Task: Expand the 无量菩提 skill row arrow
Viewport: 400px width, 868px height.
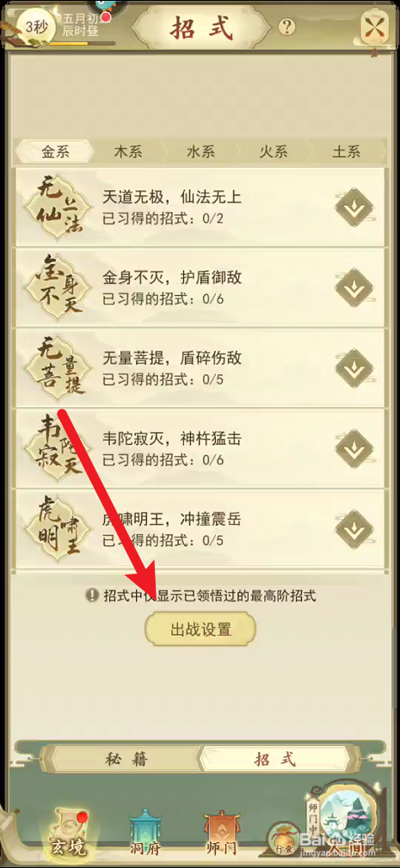Action: click(354, 368)
